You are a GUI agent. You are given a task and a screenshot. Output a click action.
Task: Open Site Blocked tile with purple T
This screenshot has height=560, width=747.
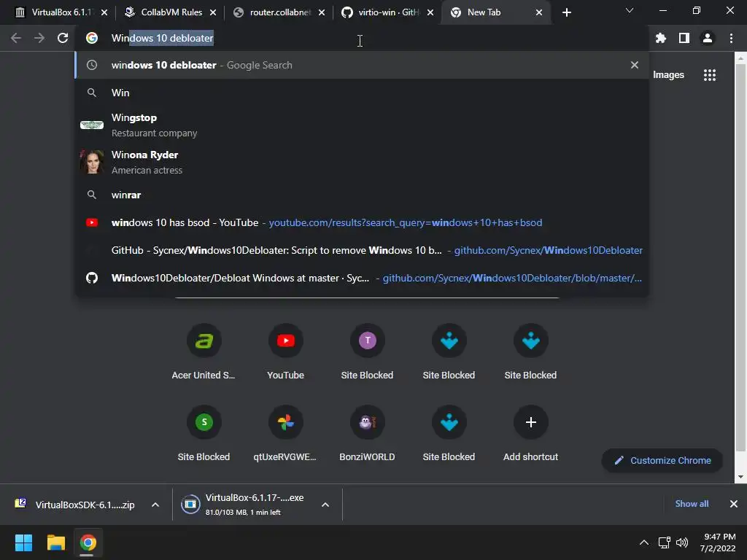[x=367, y=352]
